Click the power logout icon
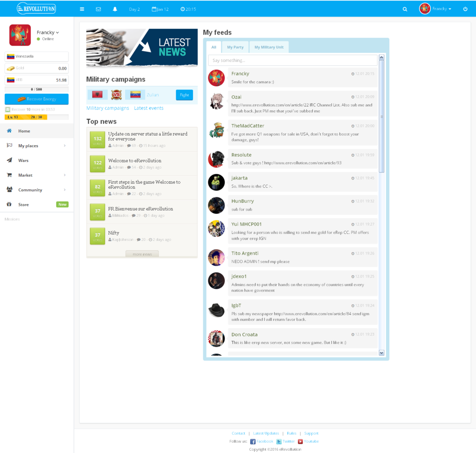Viewport: 476px width, 453px height. [465, 9]
